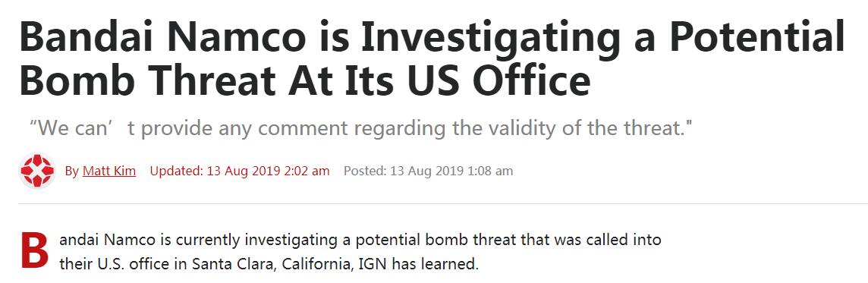The width and height of the screenshot is (868, 283).
Task: Click the Posted 13 Aug 2019 timestamp
Action: point(428,171)
